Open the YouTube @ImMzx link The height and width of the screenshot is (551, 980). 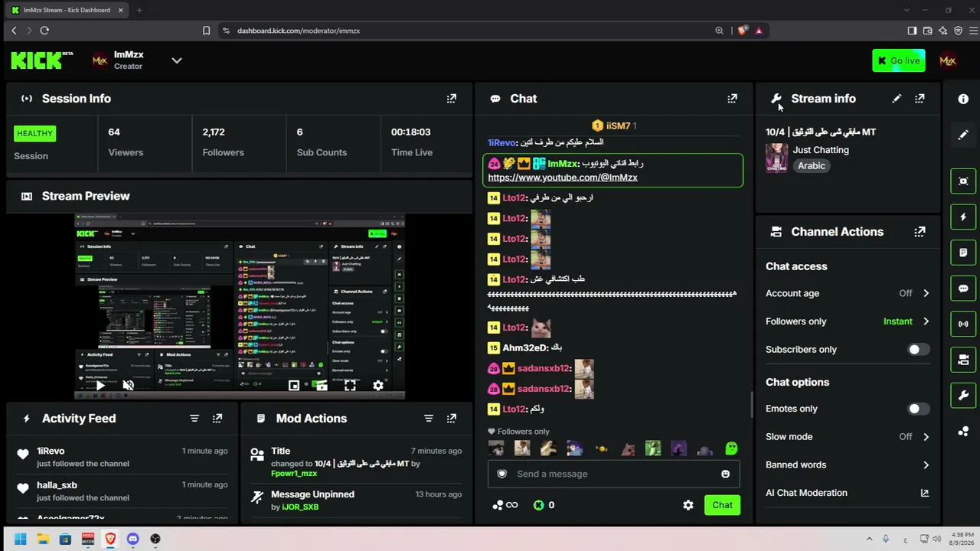click(563, 178)
